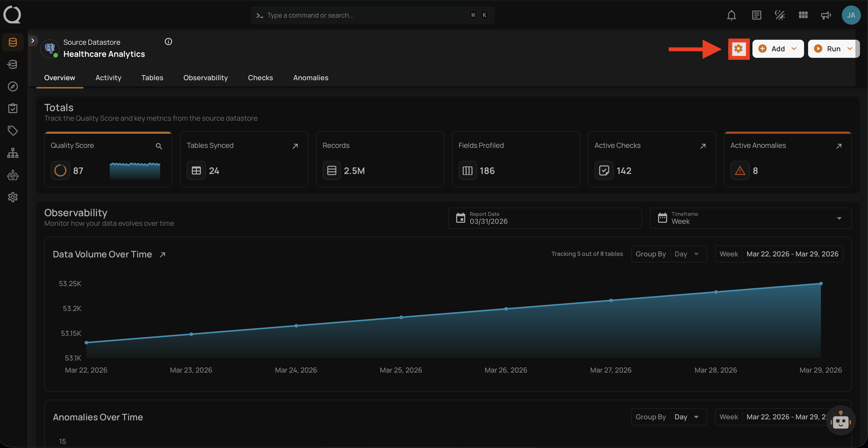The height and width of the screenshot is (448, 868).
Task: Open the Explore compass sidebar icon
Action: point(13,86)
